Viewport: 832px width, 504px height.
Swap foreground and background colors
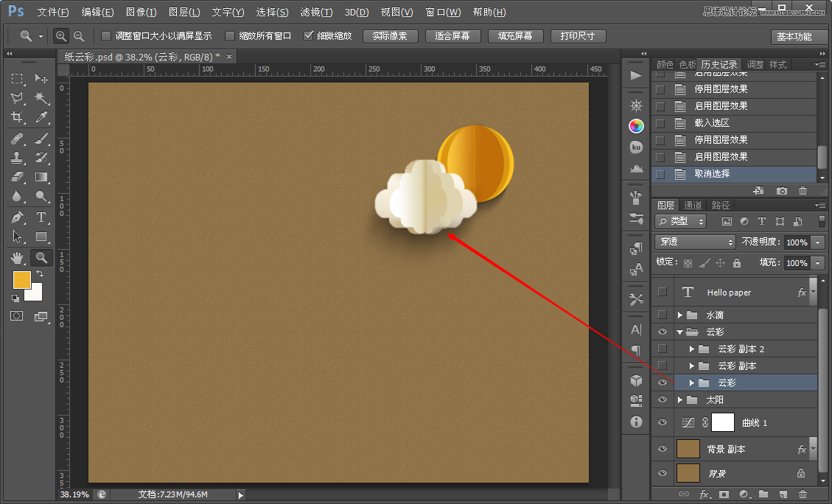(x=40, y=274)
